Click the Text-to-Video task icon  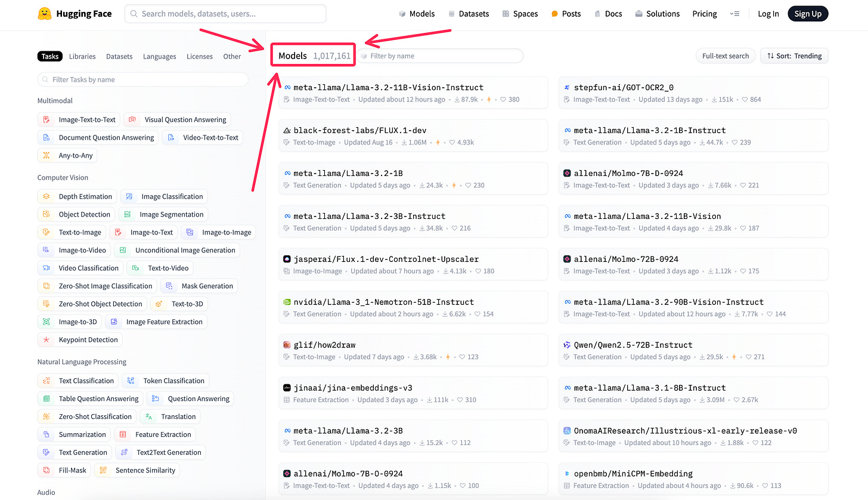click(136, 268)
